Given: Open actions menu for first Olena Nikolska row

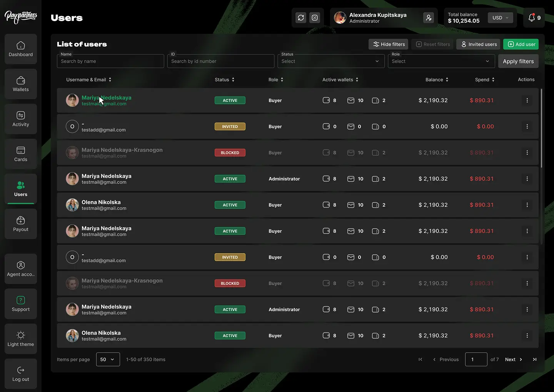Looking at the screenshot, I should click(x=527, y=205).
